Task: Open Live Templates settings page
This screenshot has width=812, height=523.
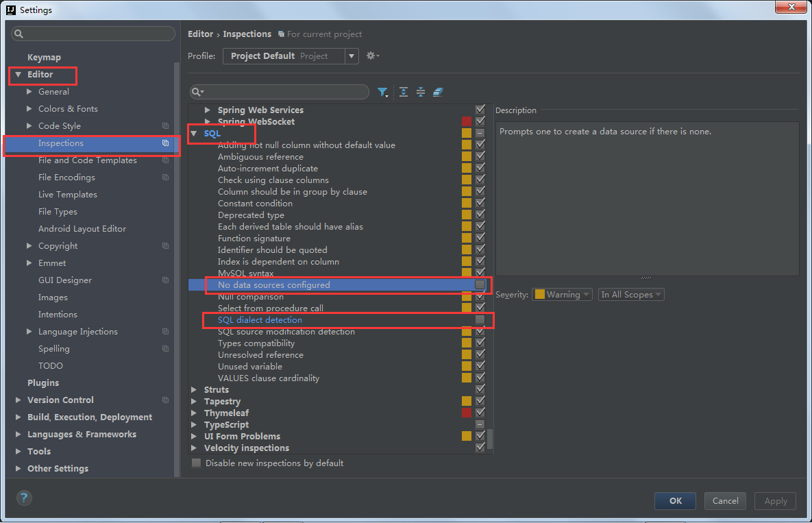Action: 68,194
